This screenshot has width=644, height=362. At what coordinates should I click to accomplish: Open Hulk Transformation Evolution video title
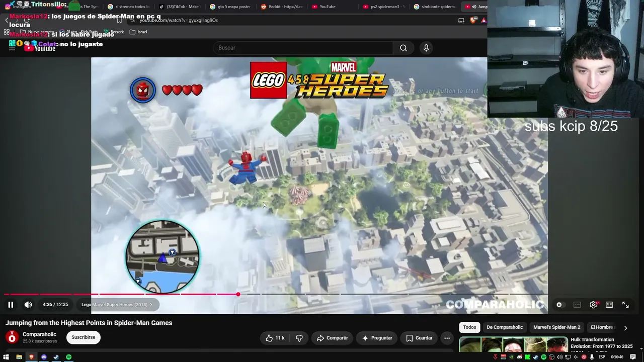point(602,343)
